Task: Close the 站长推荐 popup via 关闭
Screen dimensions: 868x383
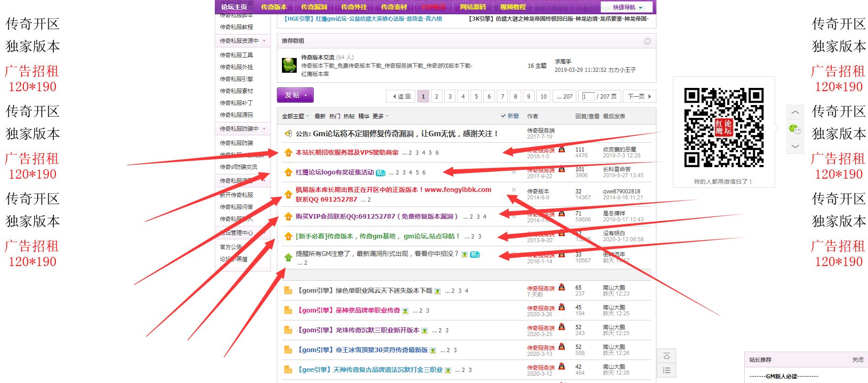Action: 857,360
